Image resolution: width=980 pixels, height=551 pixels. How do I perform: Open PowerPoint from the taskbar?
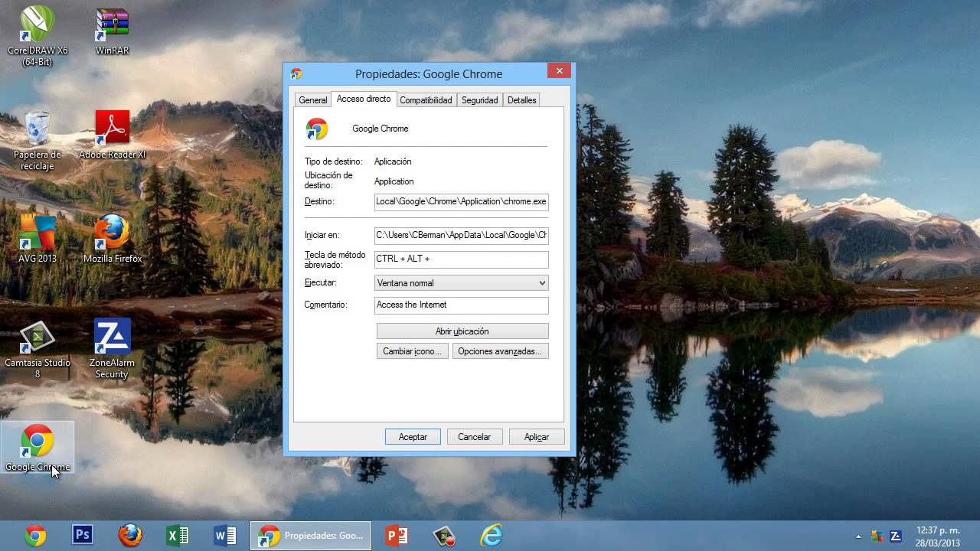tap(397, 535)
